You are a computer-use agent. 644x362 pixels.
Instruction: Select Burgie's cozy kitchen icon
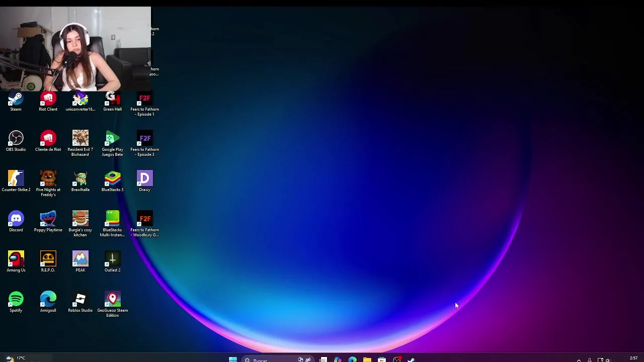[80, 224]
